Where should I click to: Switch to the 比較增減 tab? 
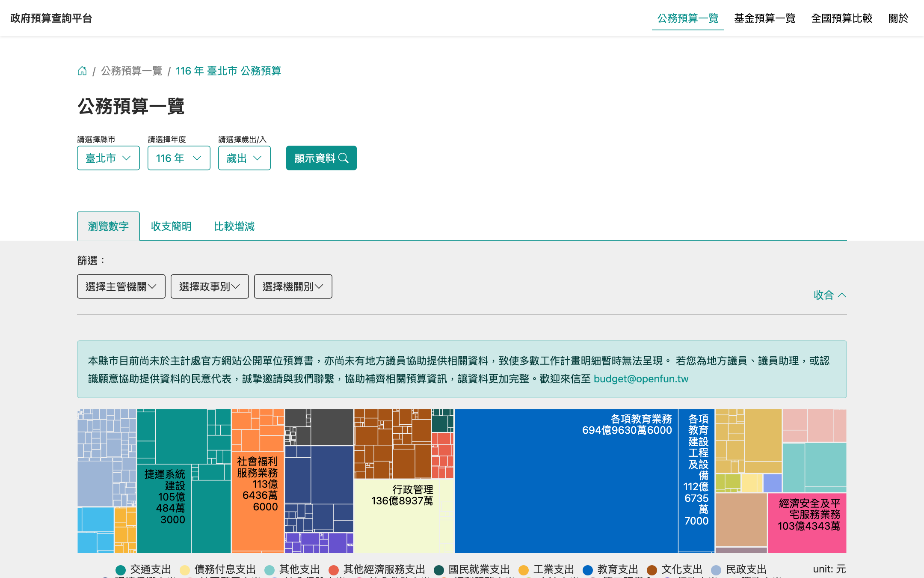coord(234,226)
